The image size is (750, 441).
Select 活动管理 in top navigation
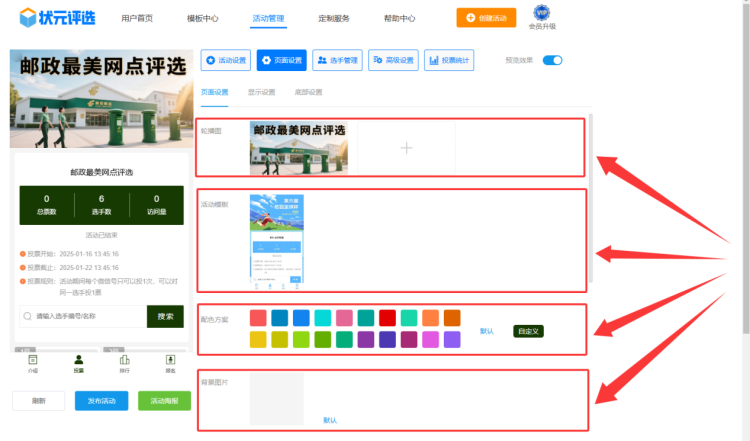click(268, 18)
